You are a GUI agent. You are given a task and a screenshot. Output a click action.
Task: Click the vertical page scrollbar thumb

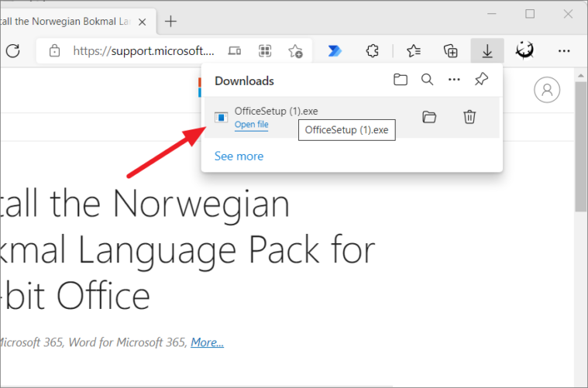pos(581,146)
